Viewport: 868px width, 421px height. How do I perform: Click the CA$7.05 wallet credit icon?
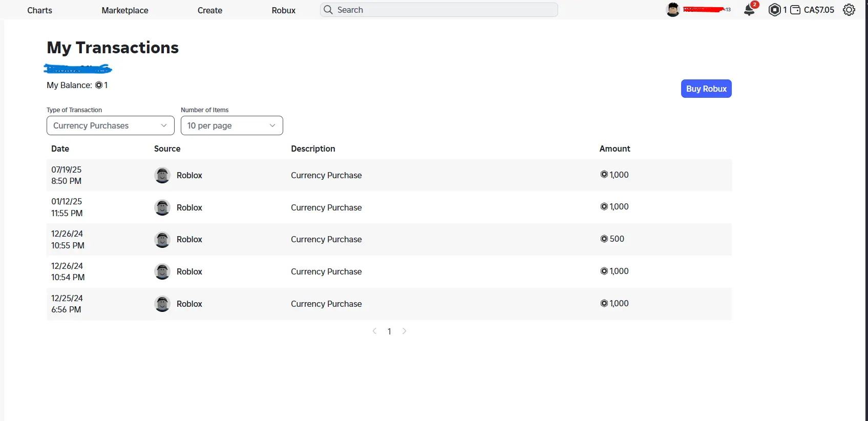(x=795, y=10)
